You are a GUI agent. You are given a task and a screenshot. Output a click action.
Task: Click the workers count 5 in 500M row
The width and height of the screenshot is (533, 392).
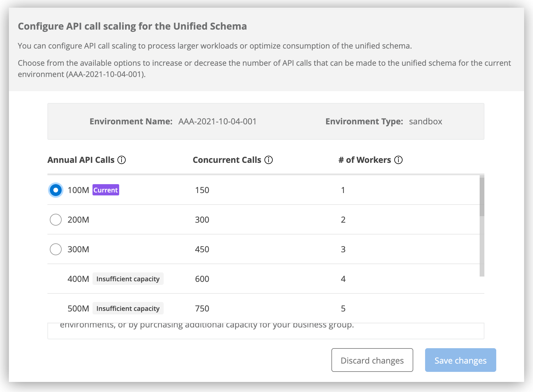(343, 308)
